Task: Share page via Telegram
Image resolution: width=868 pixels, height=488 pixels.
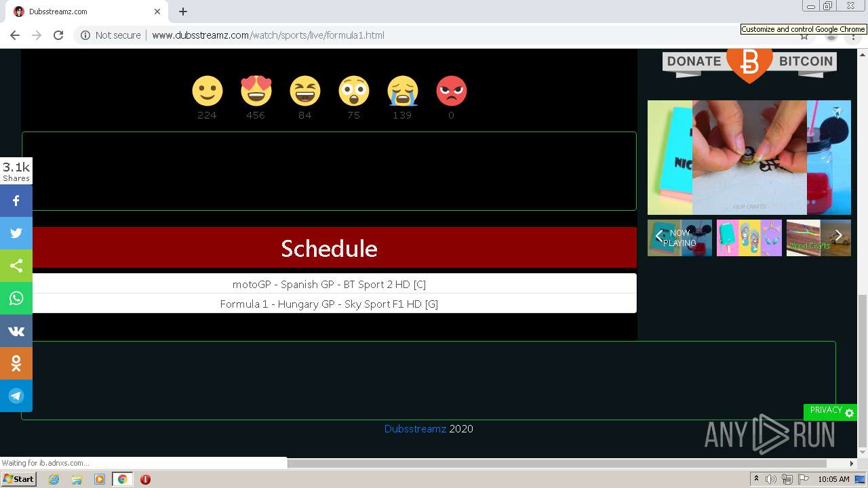Action: pyautogui.click(x=16, y=396)
